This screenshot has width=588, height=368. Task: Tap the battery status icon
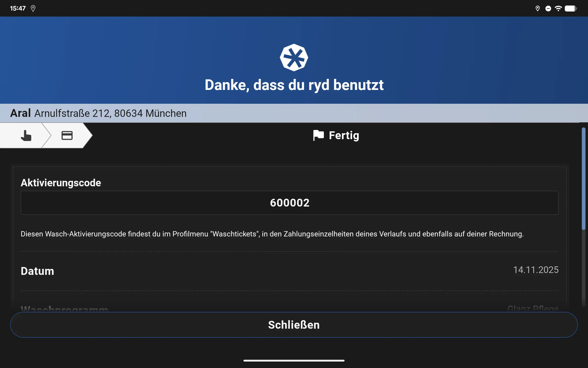[x=571, y=9]
